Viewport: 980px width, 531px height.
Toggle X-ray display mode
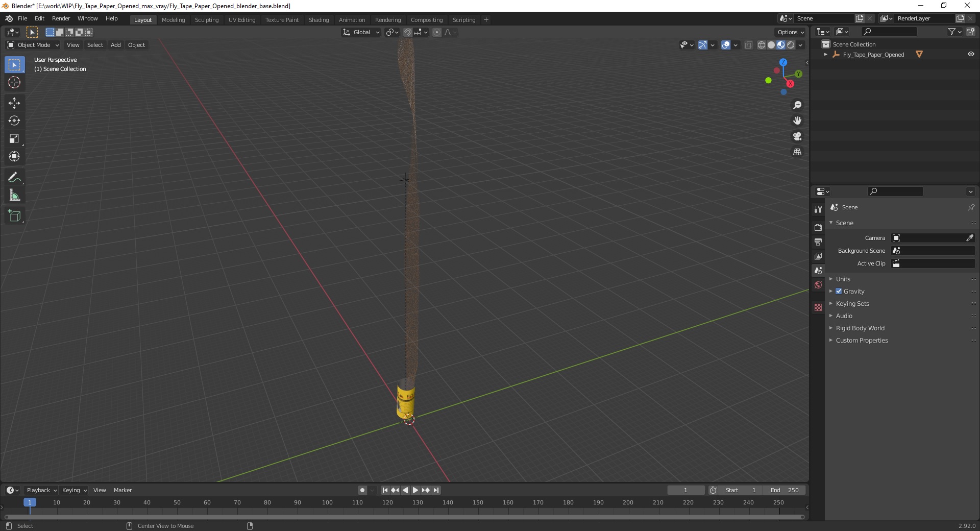coord(749,45)
